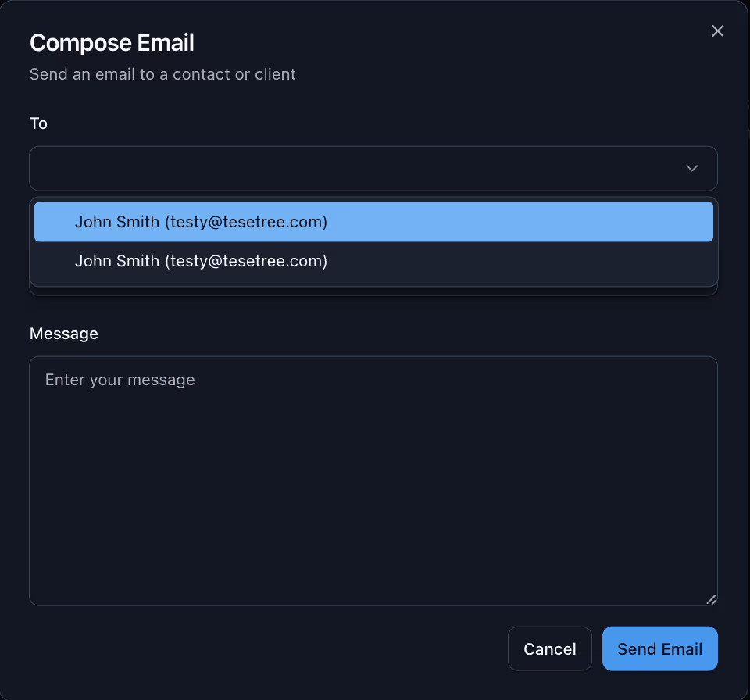
Task: Click the "John Smith" name in unhighlighted option
Action: (x=117, y=261)
